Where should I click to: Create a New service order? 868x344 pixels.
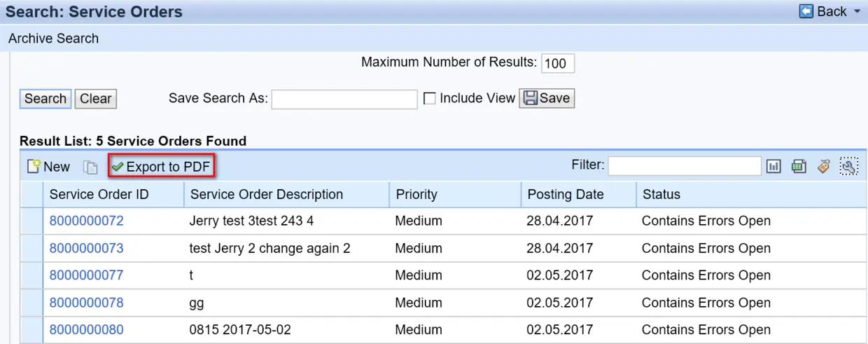tap(48, 167)
